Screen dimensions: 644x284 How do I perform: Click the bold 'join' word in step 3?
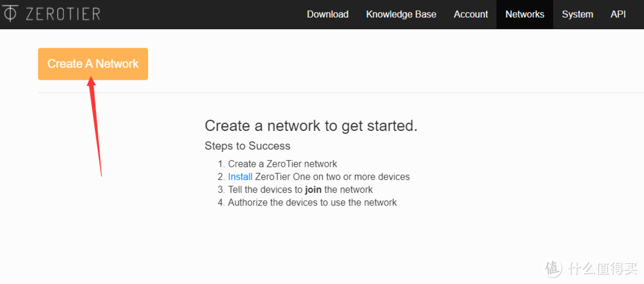(x=313, y=189)
